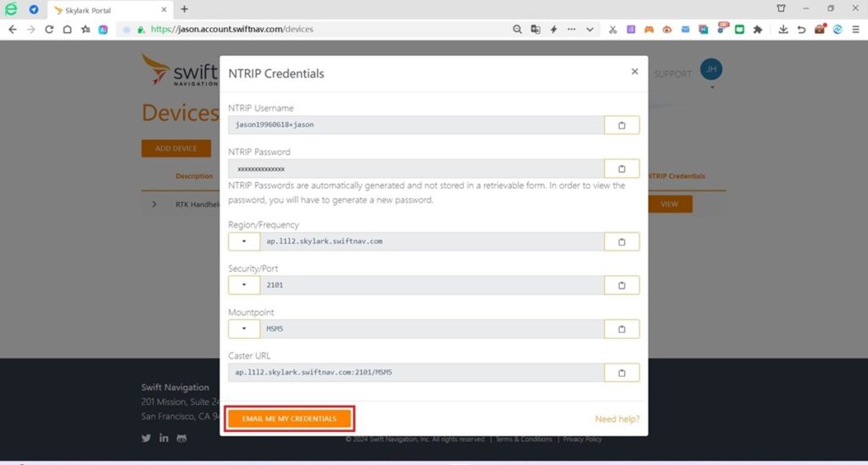The width and height of the screenshot is (868, 465).
Task: Copy the Mountpoint value to clipboard
Action: (x=621, y=329)
